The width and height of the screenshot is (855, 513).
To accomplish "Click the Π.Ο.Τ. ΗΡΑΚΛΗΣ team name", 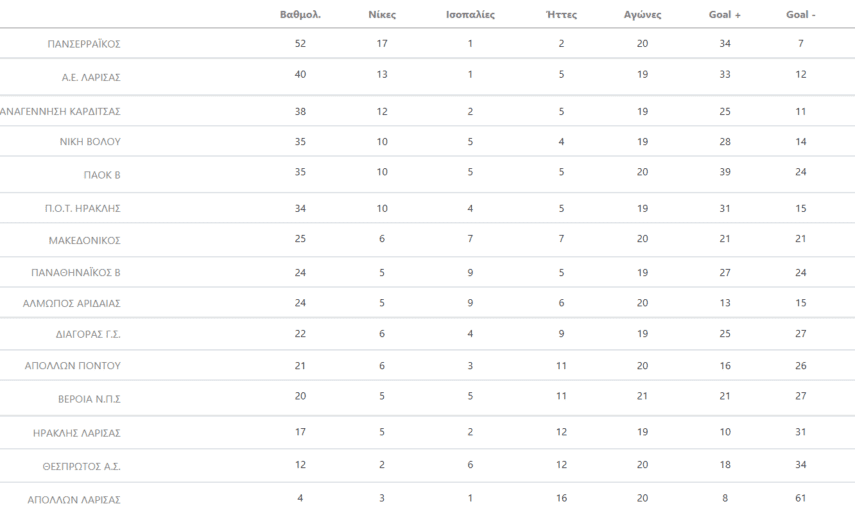I will pos(84,208).
